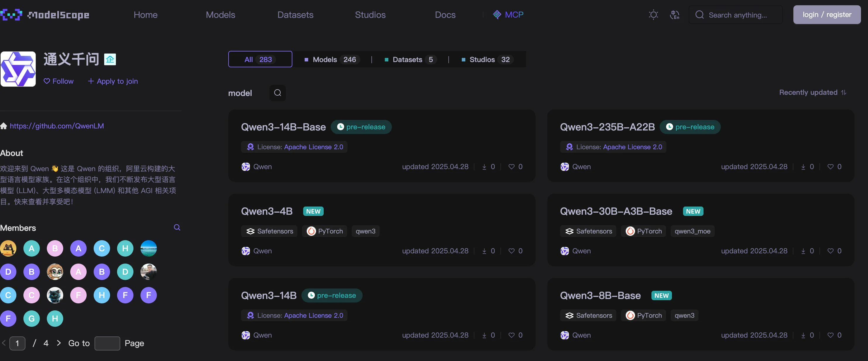Click the qwen3 tag on Qwen3-4B
868x361 pixels.
[x=365, y=231]
